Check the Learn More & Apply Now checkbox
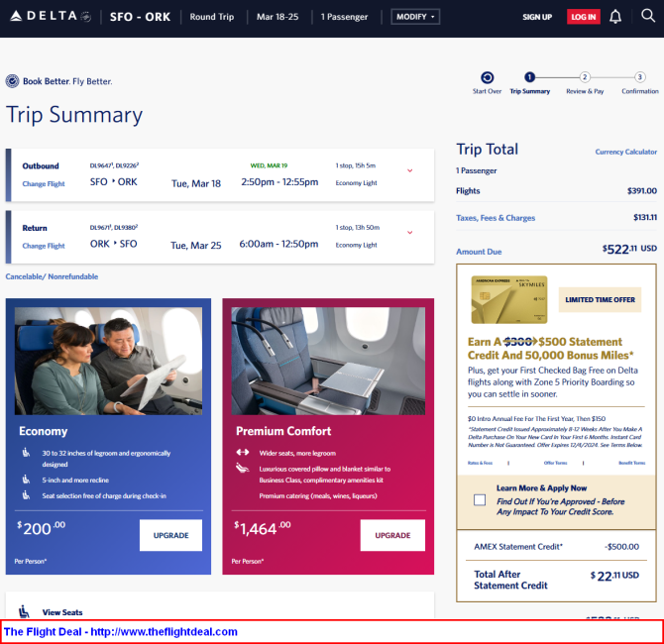The height and width of the screenshot is (644, 664). (x=480, y=500)
